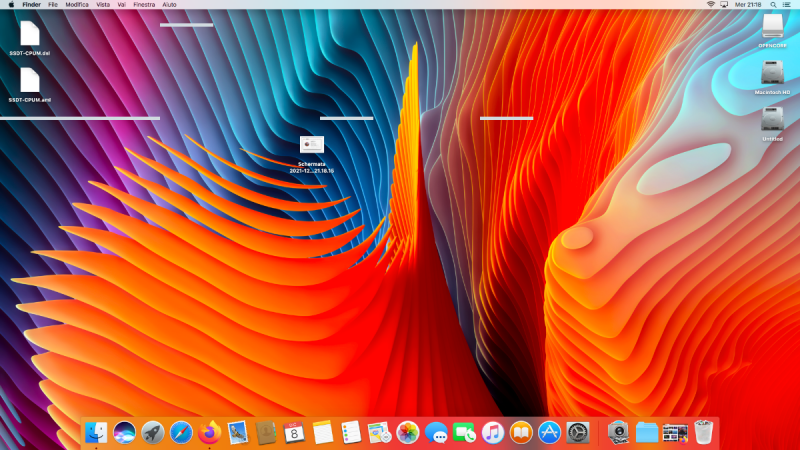800x450 pixels.
Task: Click the menu bar clock
Action: pos(748,5)
